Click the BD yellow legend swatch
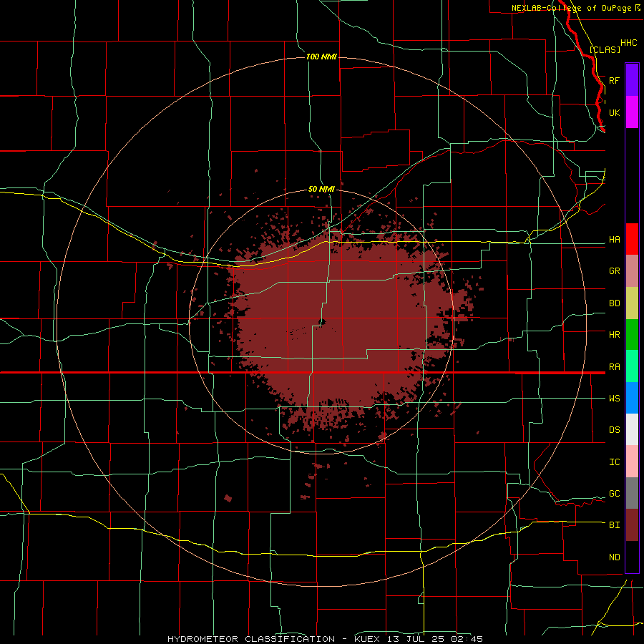The image size is (644, 644). tap(632, 303)
